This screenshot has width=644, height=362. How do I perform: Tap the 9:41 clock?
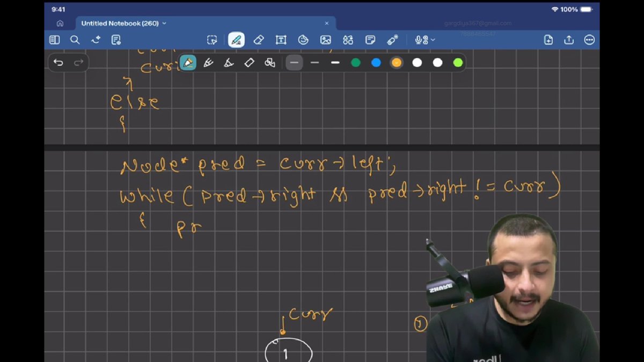coord(58,10)
